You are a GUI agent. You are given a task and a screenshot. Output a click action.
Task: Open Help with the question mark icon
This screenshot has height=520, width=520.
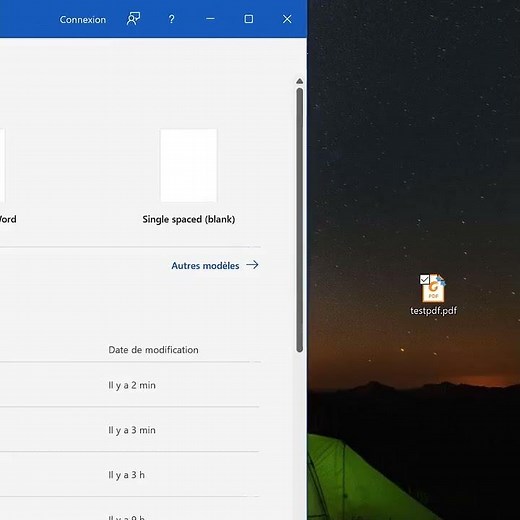171,19
